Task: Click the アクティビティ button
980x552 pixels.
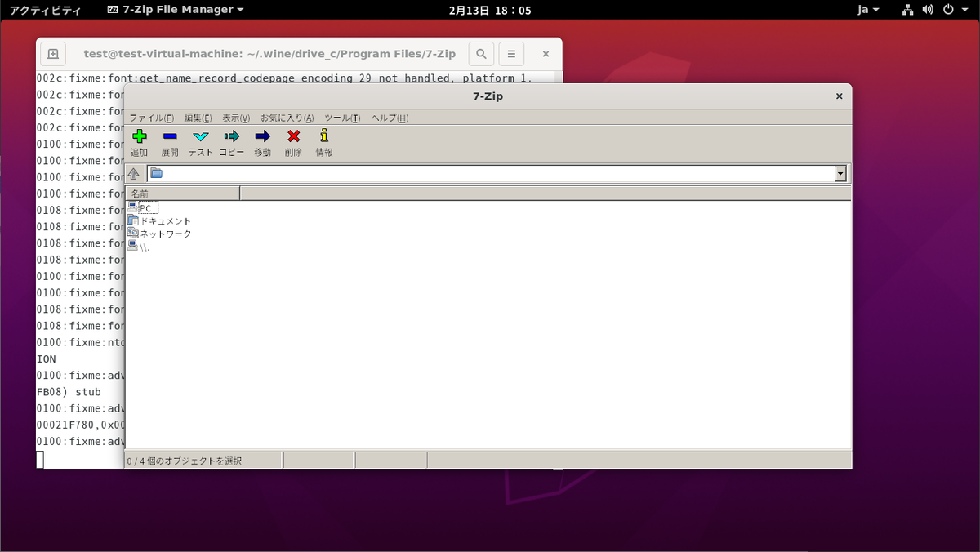Action: coord(45,10)
